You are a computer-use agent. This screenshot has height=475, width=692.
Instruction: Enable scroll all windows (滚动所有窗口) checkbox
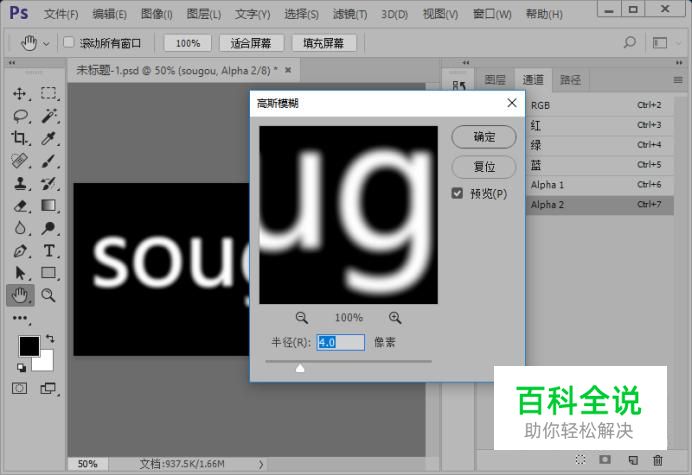(x=68, y=42)
